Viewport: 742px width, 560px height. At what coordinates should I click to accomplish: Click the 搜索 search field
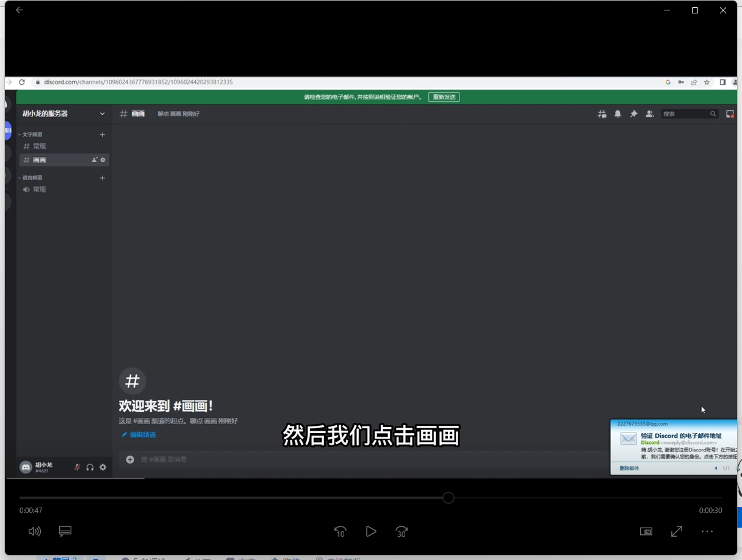[686, 113]
